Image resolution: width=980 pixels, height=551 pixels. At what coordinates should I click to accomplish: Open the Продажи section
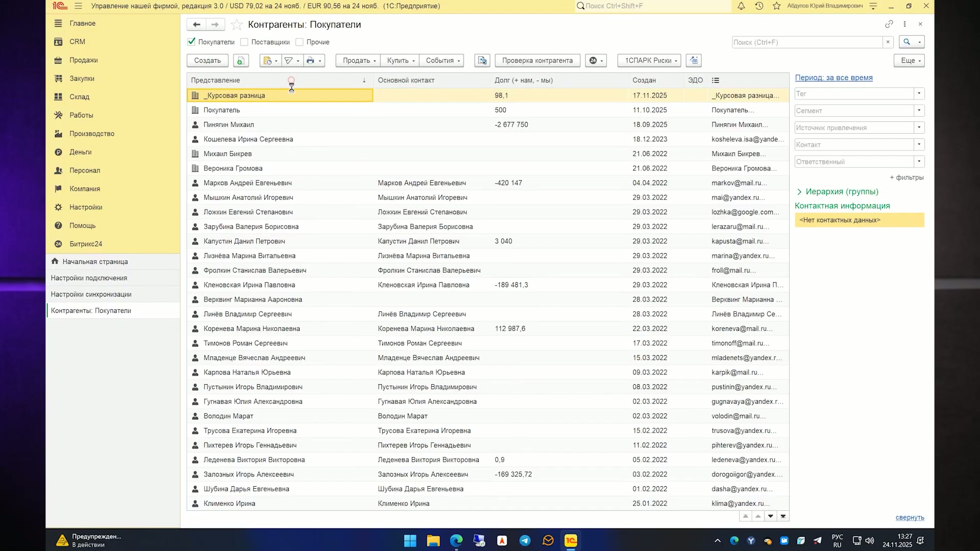click(x=83, y=60)
